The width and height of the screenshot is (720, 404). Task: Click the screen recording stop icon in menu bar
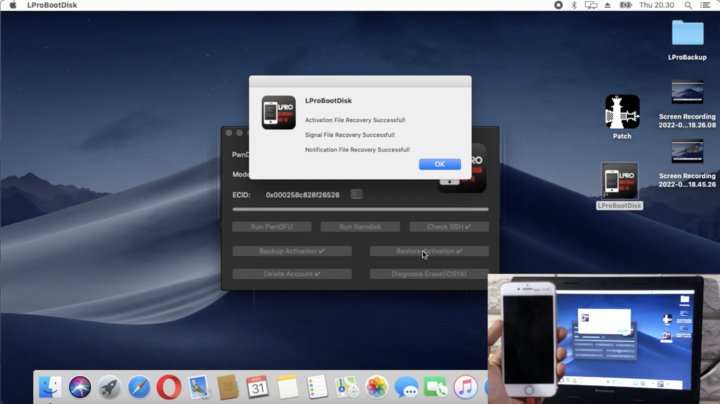[x=558, y=5]
